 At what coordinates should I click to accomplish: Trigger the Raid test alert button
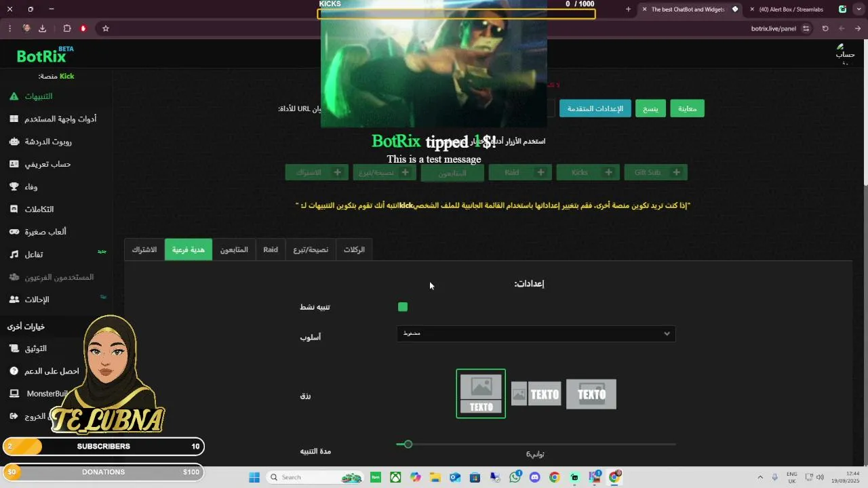(520, 172)
